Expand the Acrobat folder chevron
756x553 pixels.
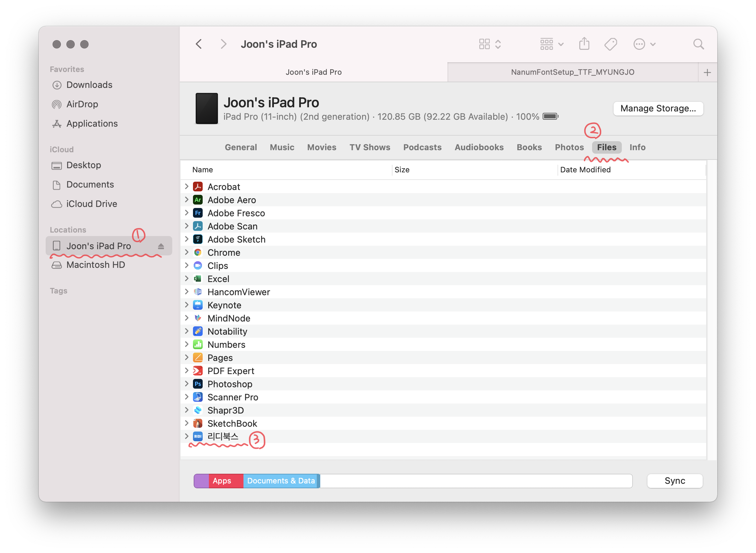187,187
